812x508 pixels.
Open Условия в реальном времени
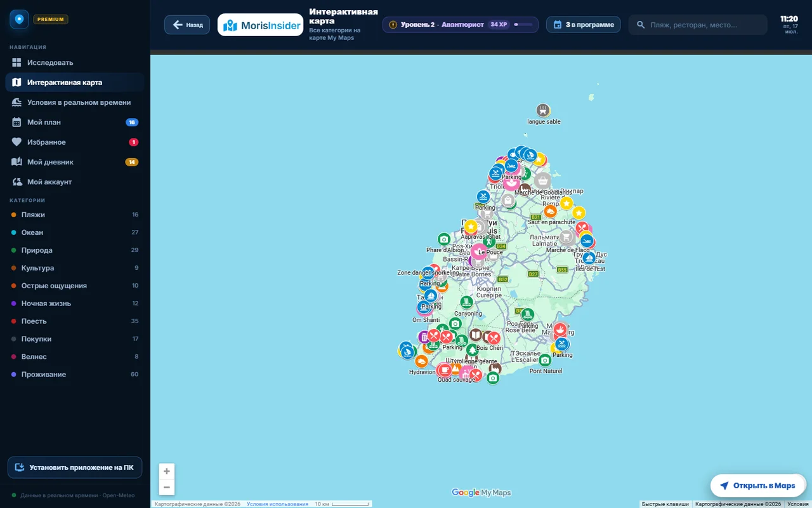(75, 102)
